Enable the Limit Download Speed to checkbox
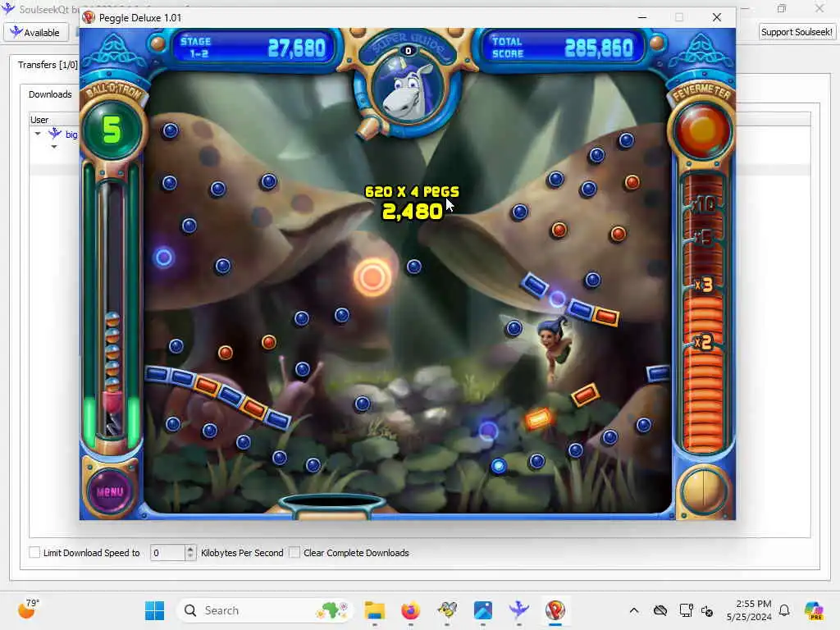840x630 pixels. tap(34, 552)
